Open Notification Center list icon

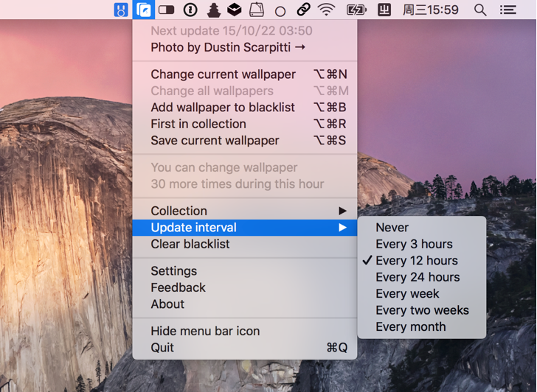[507, 10]
